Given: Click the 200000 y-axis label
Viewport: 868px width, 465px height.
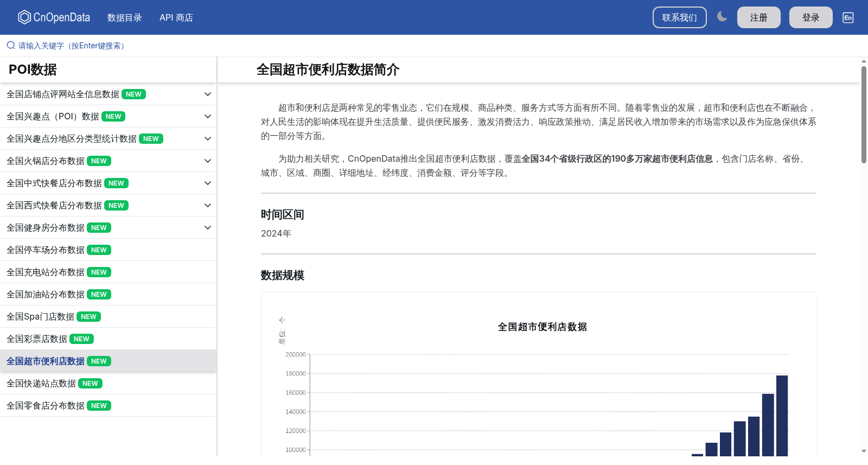Looking at the screenshot, I should click(296, 355).
